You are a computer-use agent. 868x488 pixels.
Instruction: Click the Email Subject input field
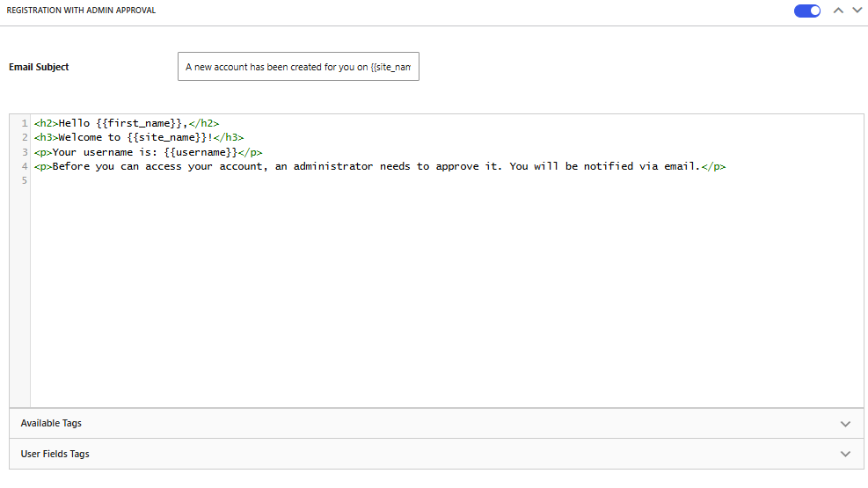coord(298,67)
